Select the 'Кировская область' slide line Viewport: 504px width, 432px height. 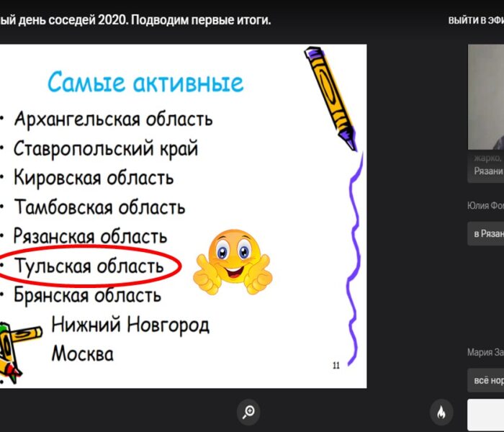(x=94, y=178)
